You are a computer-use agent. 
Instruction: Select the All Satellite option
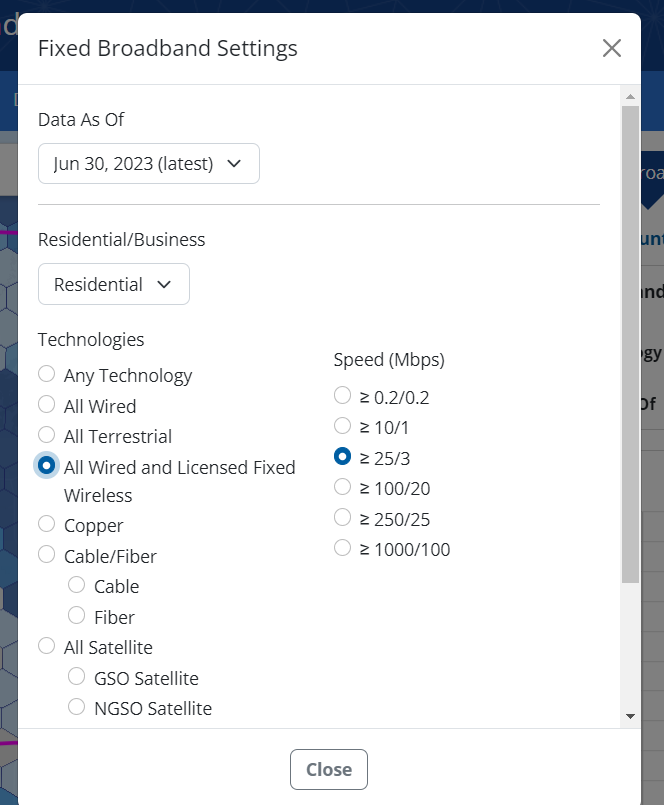tap(46, 646)
